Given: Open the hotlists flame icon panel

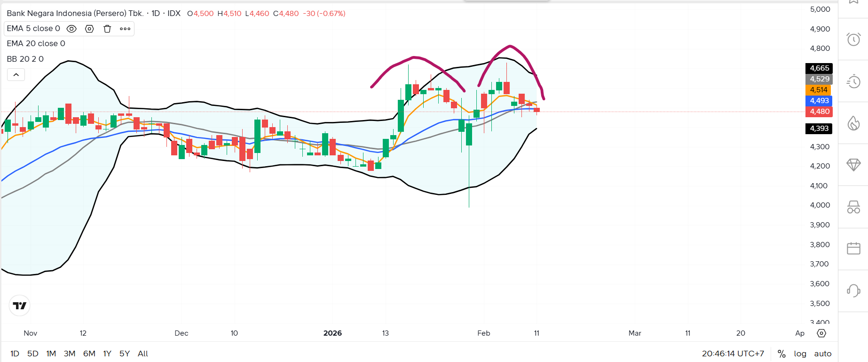Looking at the screenshot, I should [853, 123].
